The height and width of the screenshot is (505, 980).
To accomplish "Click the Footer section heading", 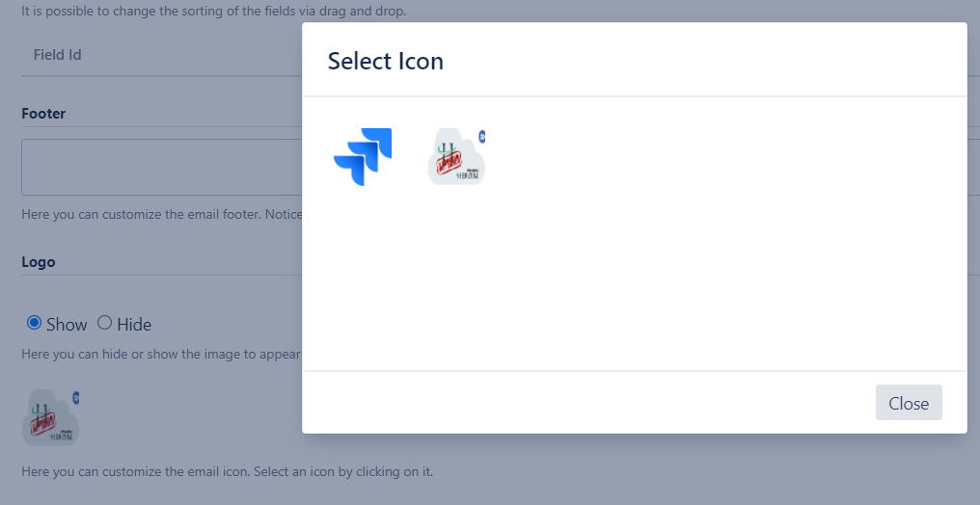I will pyautogui.click(x=43, y=114).
